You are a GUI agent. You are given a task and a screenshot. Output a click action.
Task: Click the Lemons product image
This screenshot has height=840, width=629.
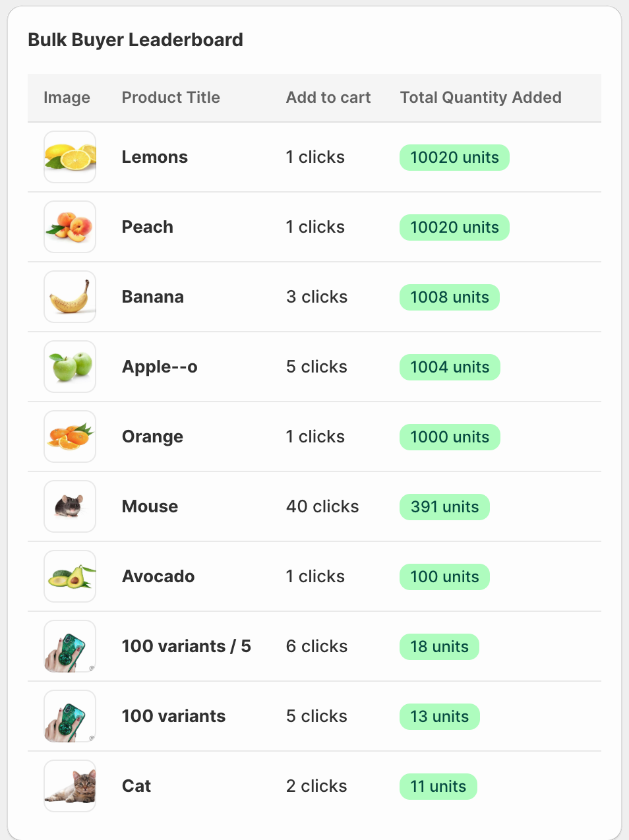coord(70,157)
